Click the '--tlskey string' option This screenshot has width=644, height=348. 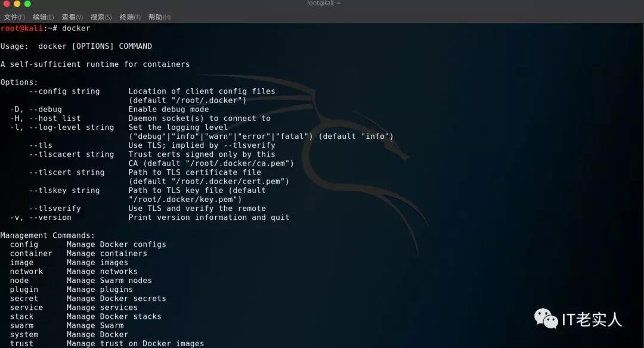(64, 191)
